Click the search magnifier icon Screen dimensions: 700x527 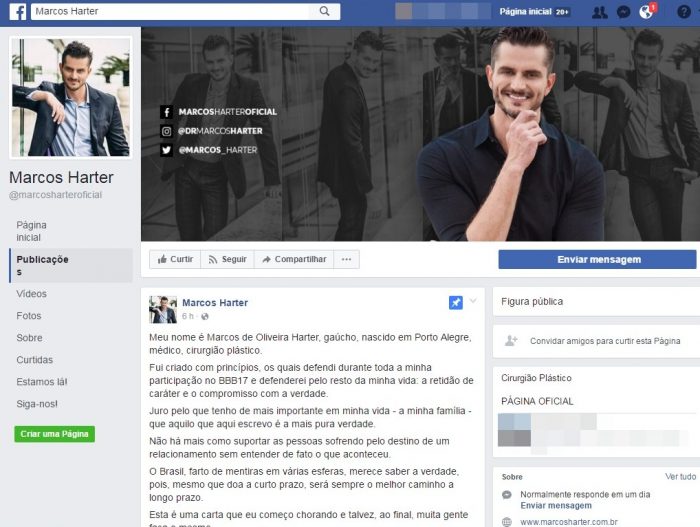[324, 12]
